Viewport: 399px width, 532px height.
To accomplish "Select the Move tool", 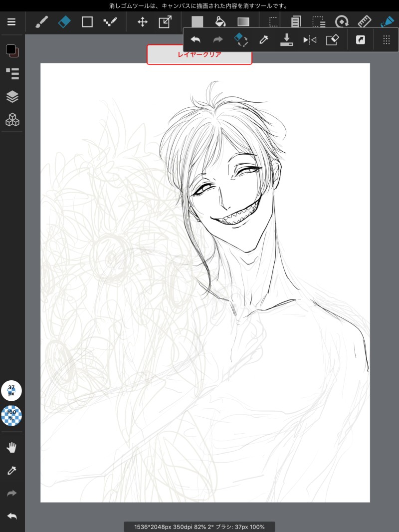I will (x=142, y=22).
